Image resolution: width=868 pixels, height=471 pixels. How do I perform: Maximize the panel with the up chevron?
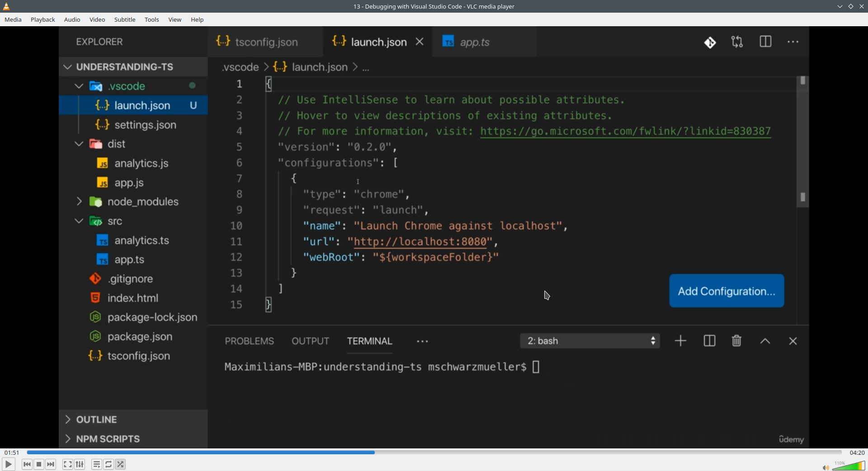(765, 342)
